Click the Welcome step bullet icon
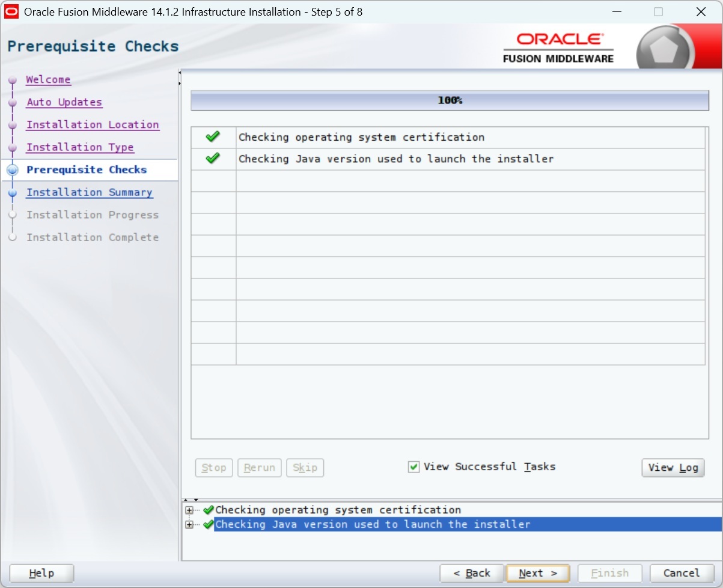The height and width of the screenshot is (588, 723). [x=13, y=80]
